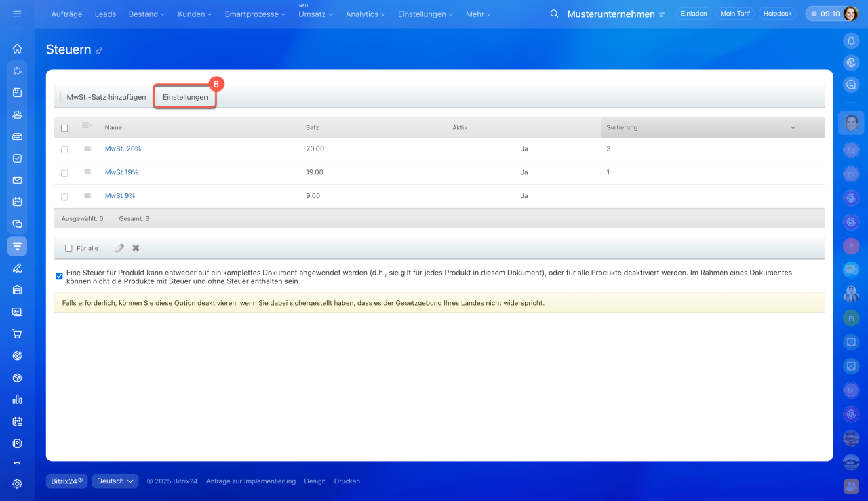Click the Einstellungen toolbar button above the table
Image resolution: width=868 pixels, height=501 pixels.
point(185,97)
